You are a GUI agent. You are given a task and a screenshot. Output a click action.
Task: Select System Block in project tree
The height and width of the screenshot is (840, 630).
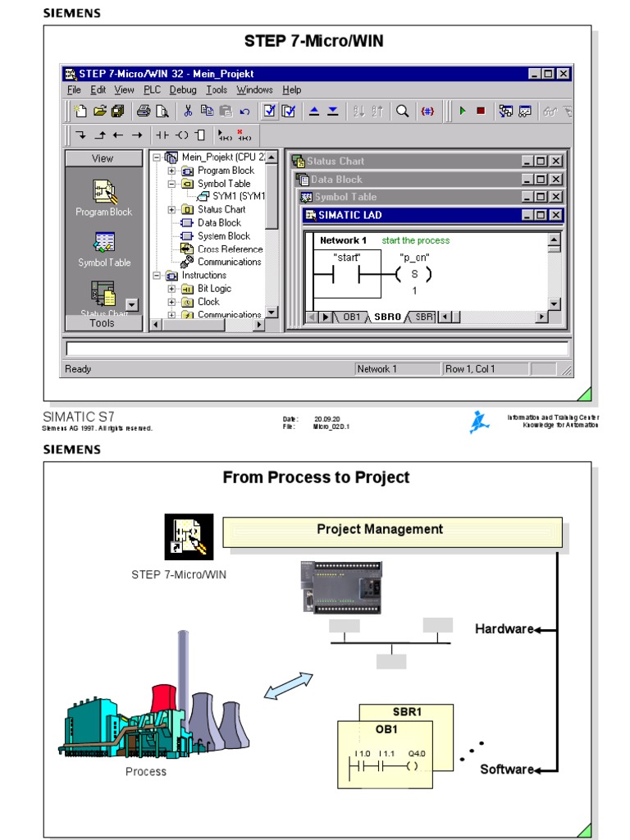coord(223,236)
